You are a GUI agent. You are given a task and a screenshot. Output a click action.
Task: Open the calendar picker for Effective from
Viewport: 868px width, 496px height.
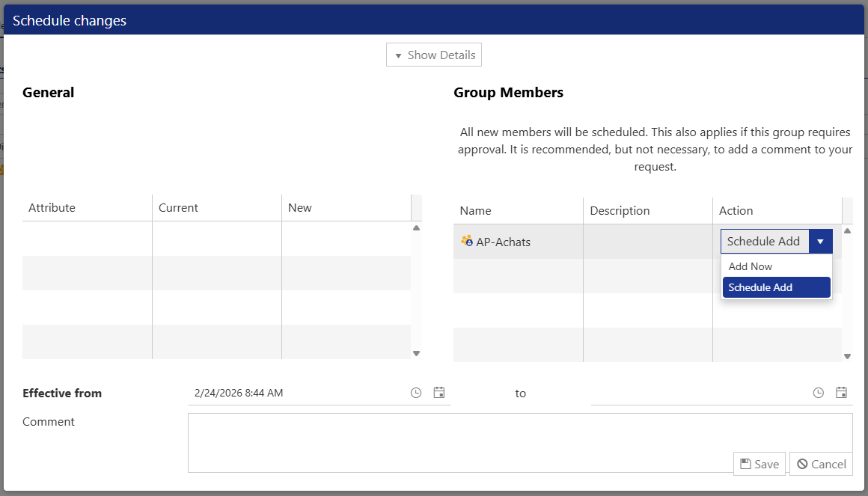[x=439, y=393]
